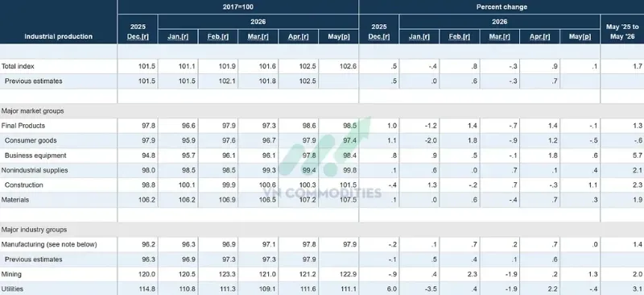644x295 pixels.
Task: Click Business equipment yearly change 5.7
Action: point(638,156)
